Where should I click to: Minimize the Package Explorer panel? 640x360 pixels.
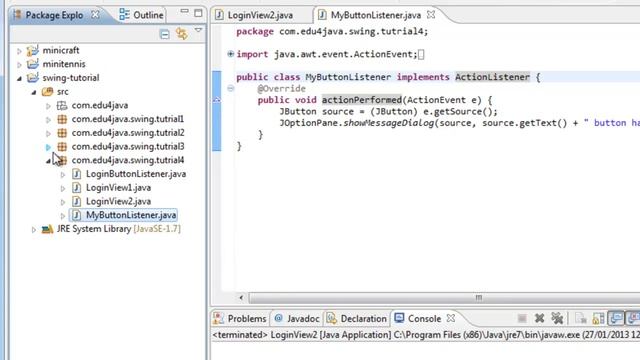tap(184, 12)
